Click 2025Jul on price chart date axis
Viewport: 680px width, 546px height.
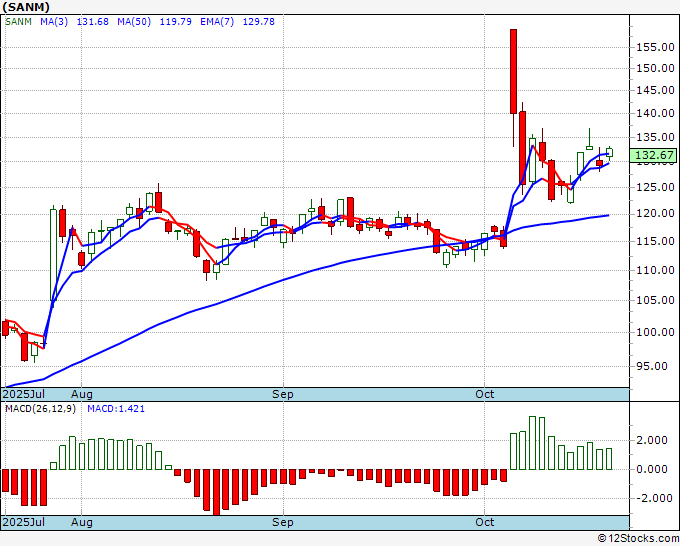(x=24, y=394)
